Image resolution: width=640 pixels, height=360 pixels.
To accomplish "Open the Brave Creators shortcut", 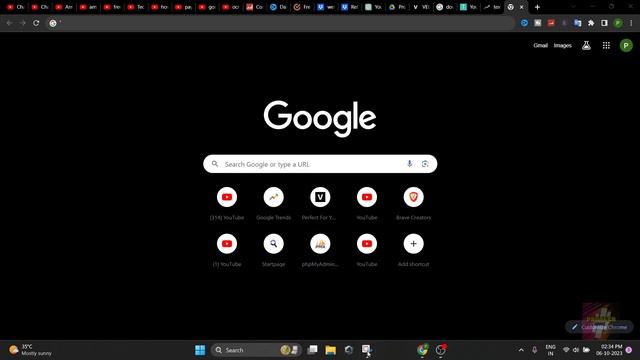I will tap(413, 204).
